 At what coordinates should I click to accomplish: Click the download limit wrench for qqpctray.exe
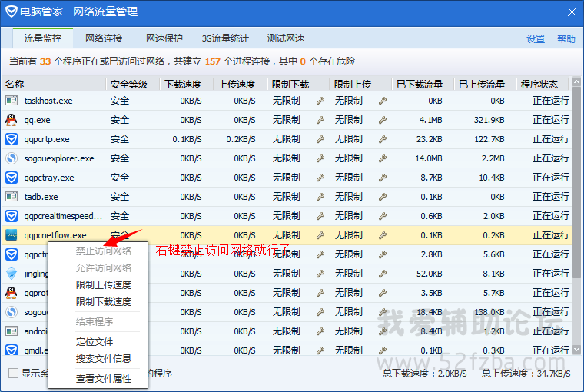[320, 178]
